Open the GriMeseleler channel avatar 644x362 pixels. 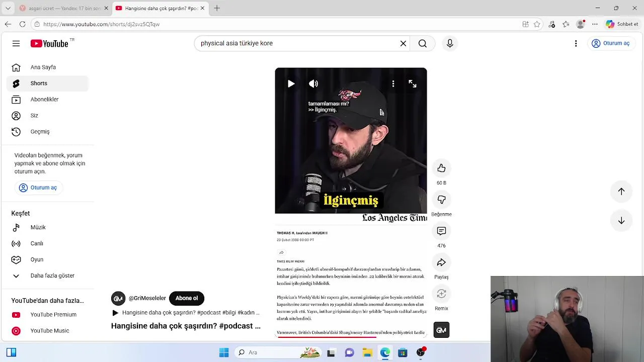pos(118,299)
